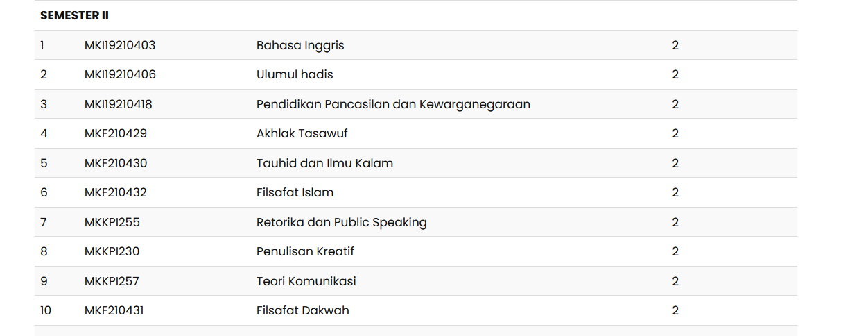Select the Filsafat Dakwah course name
This screenshot has width=868, height=336.
tap(302, 310)
